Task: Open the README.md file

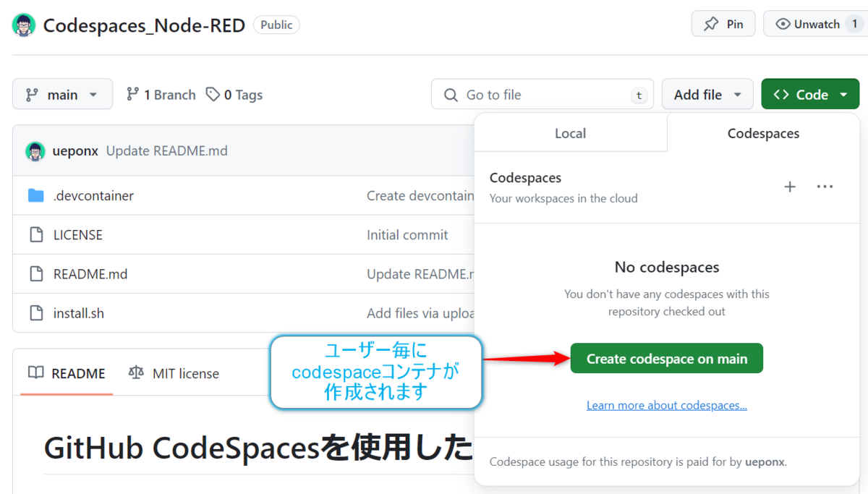Action: pyautogui.click(x=90, y=274)
